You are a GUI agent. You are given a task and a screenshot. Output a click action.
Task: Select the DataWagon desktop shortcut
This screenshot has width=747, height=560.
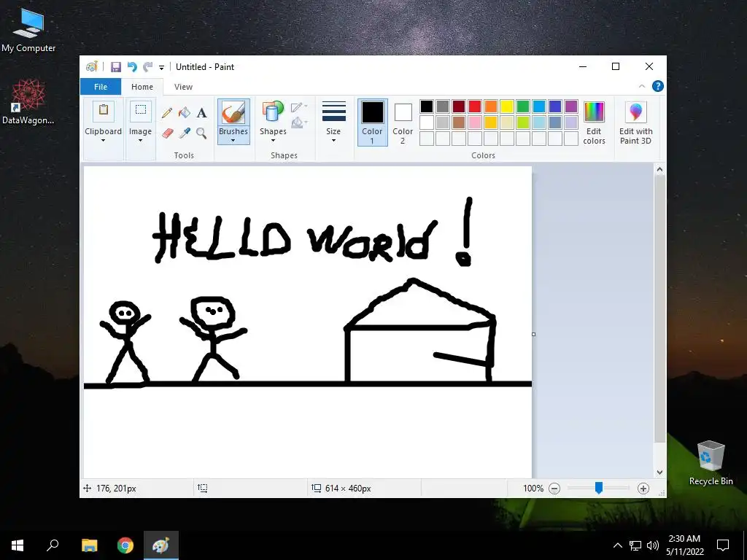pos(28,101)
